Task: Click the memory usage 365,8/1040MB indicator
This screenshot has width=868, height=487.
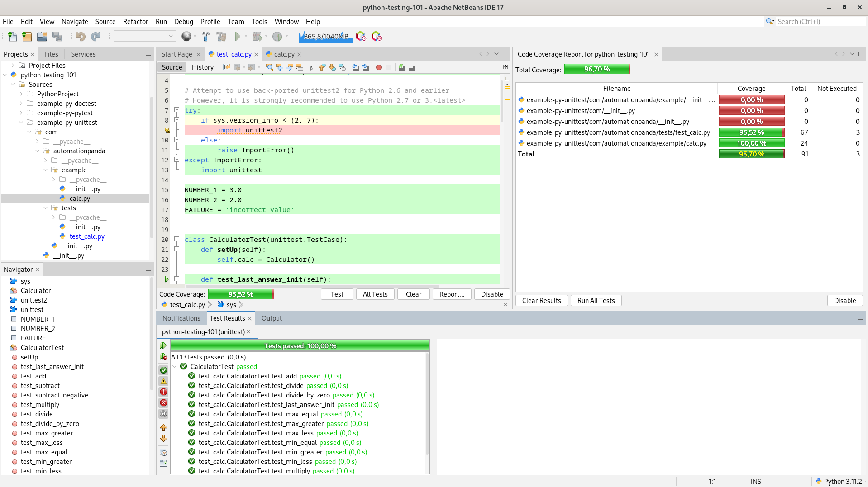Action: [x=326, y=37]
